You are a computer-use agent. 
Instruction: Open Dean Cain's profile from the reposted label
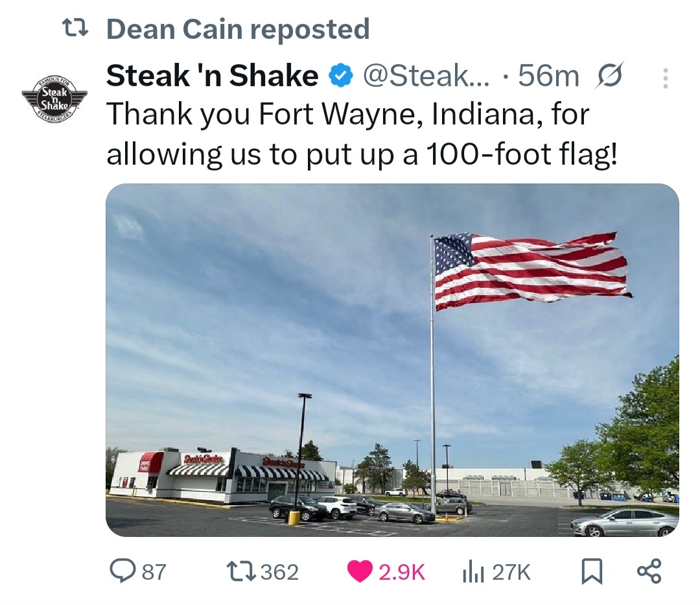pyautogui.click(x=237, y=29)
